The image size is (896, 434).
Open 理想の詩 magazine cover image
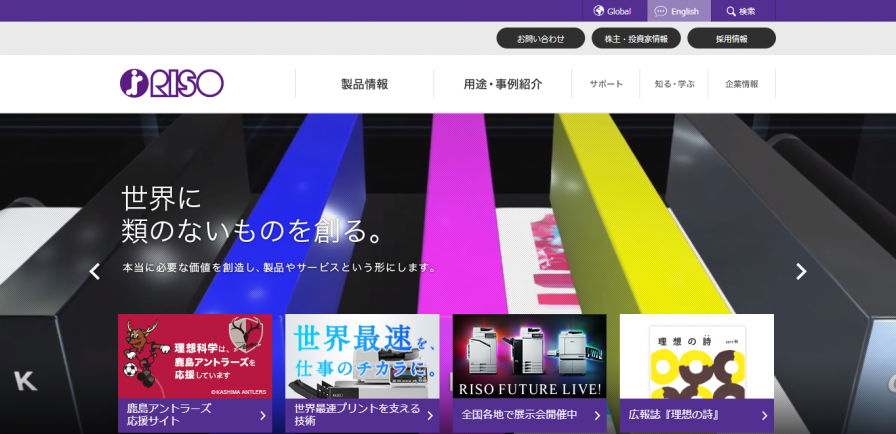tap(697, 356)
